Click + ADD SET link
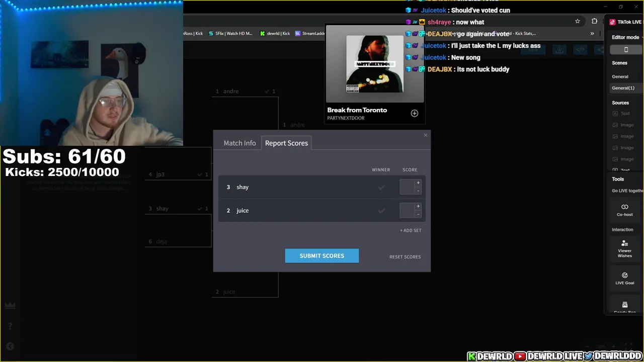644x362 pixels. coord(411,230)
